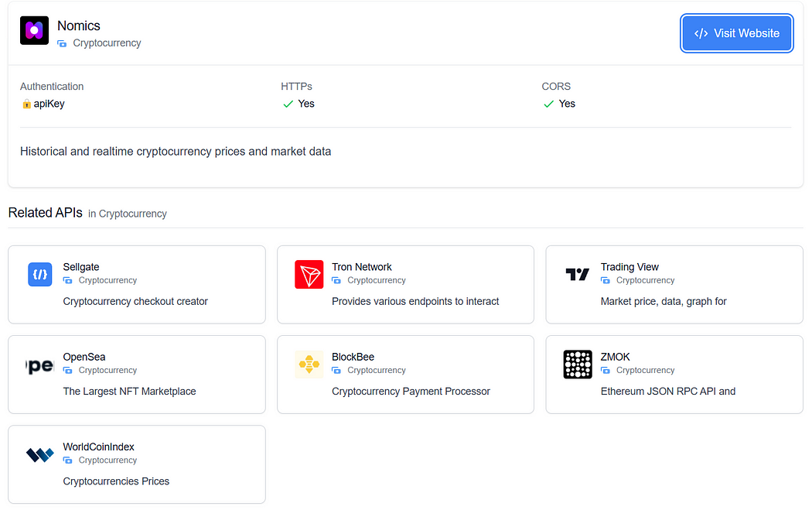Click the Tron Network red logo
Image resolution: width=812 pixels, height=510 pixels.
(309, 274)
